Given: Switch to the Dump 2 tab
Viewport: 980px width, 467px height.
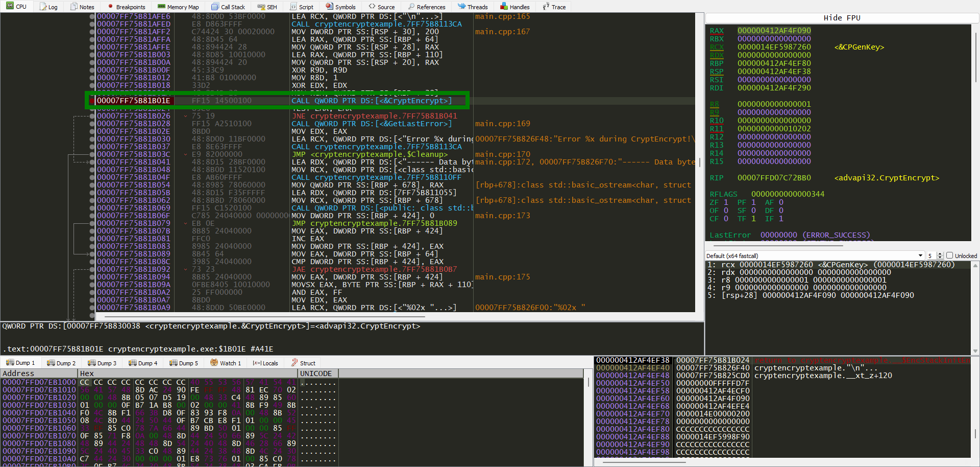Looking at the screenshot, I should pyautogui.click(x=61, y=363).
